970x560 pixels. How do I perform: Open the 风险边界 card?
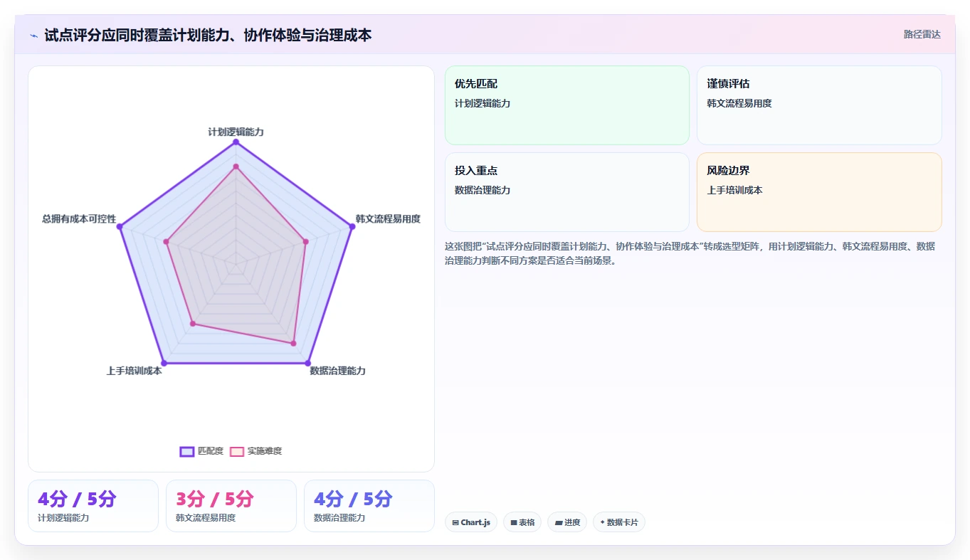pyautogui.click(x=819, y=192)
